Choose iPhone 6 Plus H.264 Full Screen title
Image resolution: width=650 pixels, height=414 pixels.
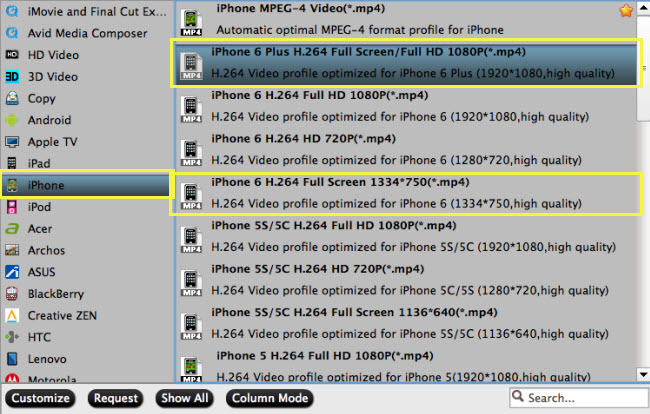pos(369,52)
